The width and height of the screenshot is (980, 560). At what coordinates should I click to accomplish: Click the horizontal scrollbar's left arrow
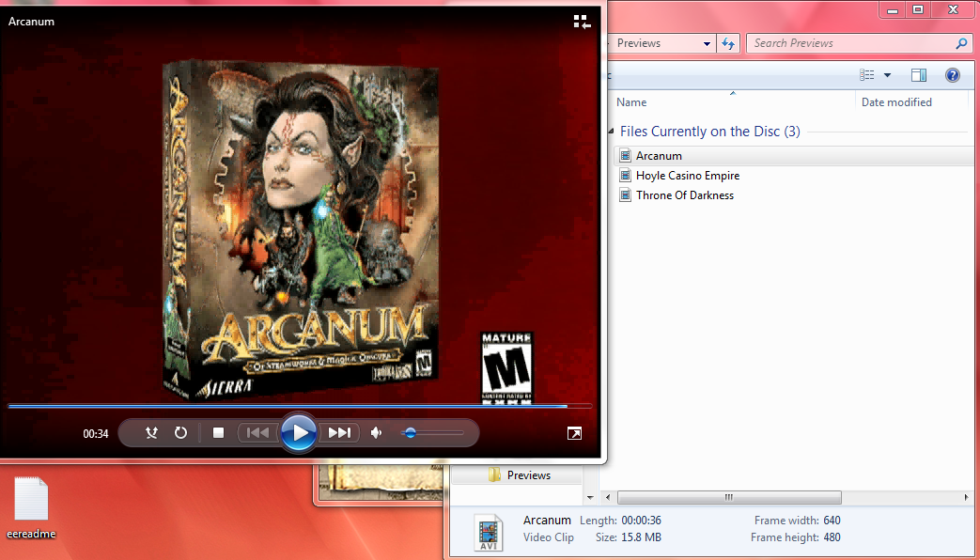608,497
